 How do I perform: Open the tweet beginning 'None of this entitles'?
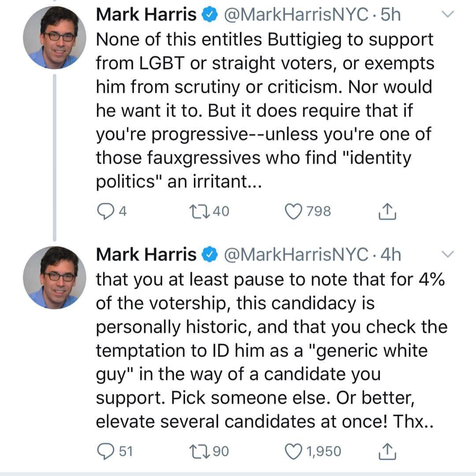point(265,111)
